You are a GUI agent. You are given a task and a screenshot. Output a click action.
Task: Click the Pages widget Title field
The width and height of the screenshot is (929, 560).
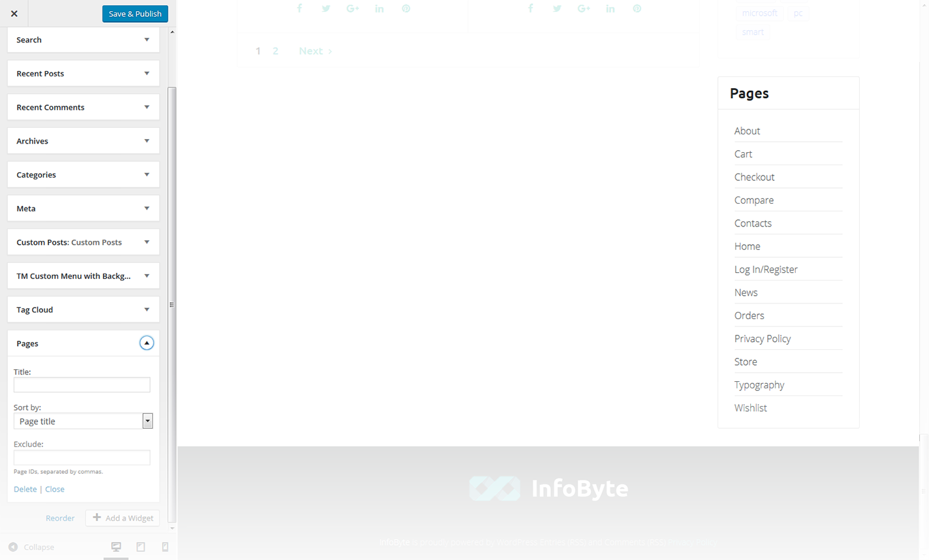click(x=82, y=385)
